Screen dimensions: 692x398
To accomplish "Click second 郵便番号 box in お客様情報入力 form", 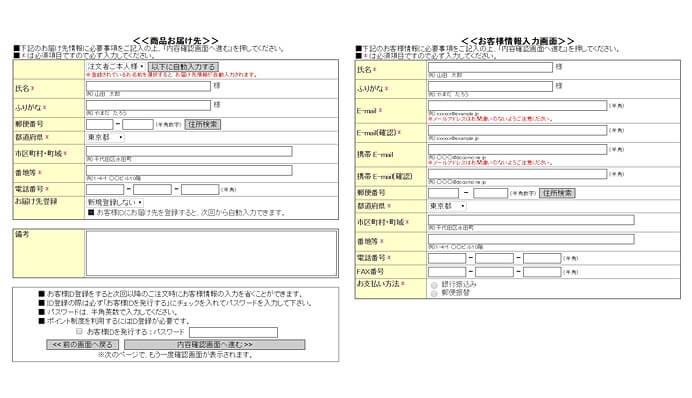I will 490,193.
